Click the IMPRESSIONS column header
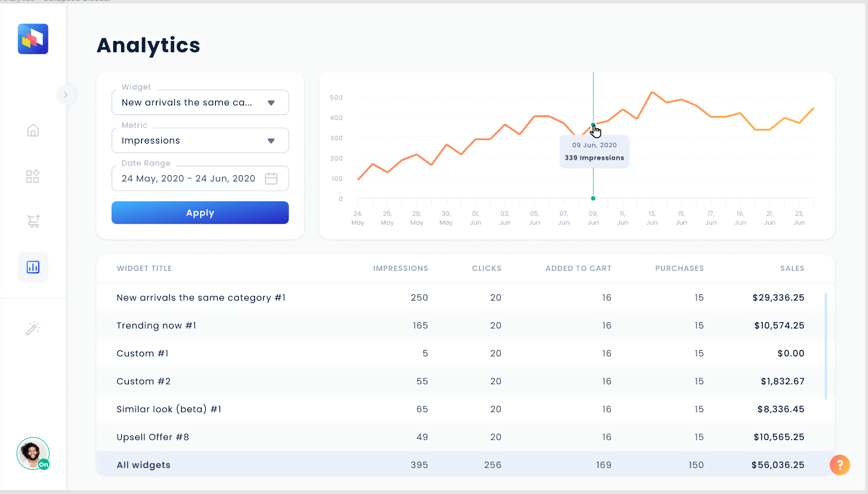The image size is (868, 494). (x=400, y=268)
